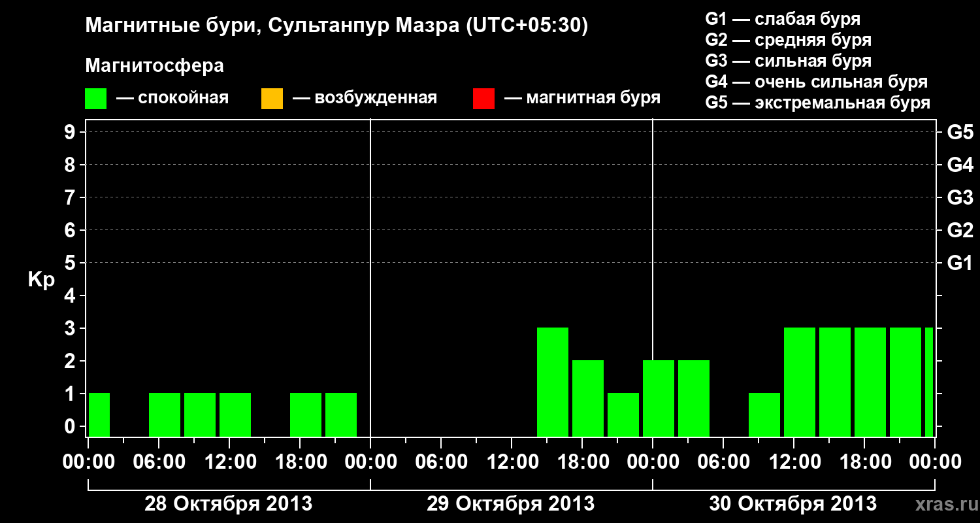Click the '7' value on Kp axis

click(71, 197)
